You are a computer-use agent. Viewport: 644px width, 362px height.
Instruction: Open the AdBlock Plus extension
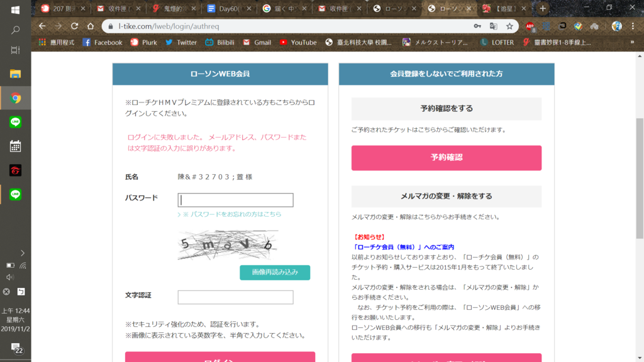(x=530, y=26)
